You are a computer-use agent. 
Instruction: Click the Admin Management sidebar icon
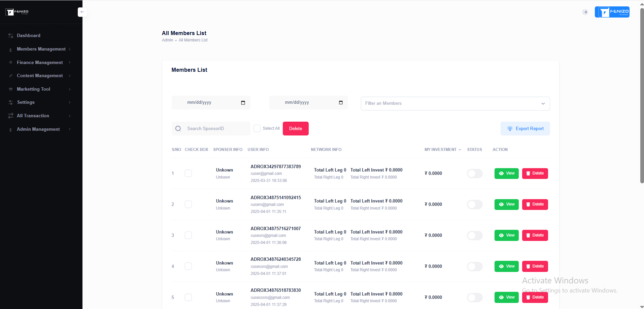click(x=11, y=129)
